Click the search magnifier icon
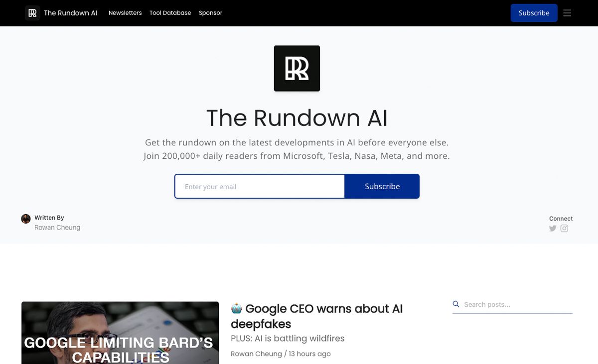Screen dimensions: 598x364 pos(456,304)
